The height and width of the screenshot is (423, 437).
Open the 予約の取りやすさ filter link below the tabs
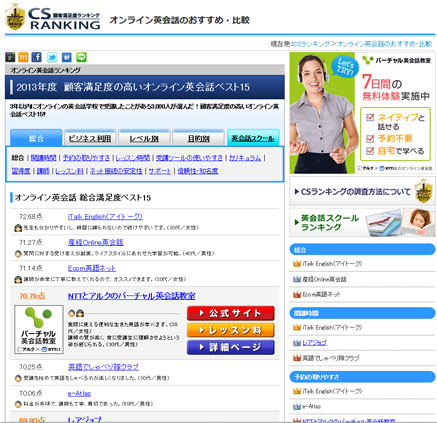pyautogui.click(x=86, y=158)
